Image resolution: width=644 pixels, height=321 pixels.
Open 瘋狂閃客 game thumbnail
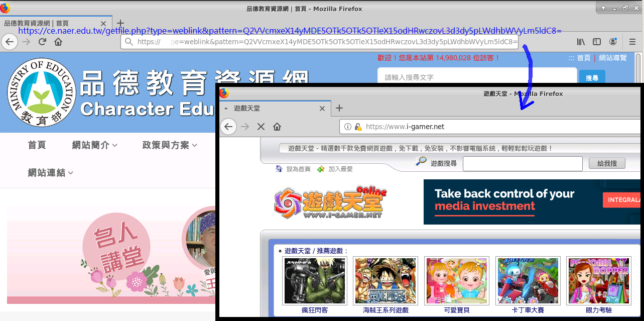pyautogui.click(x=314, y=281)
